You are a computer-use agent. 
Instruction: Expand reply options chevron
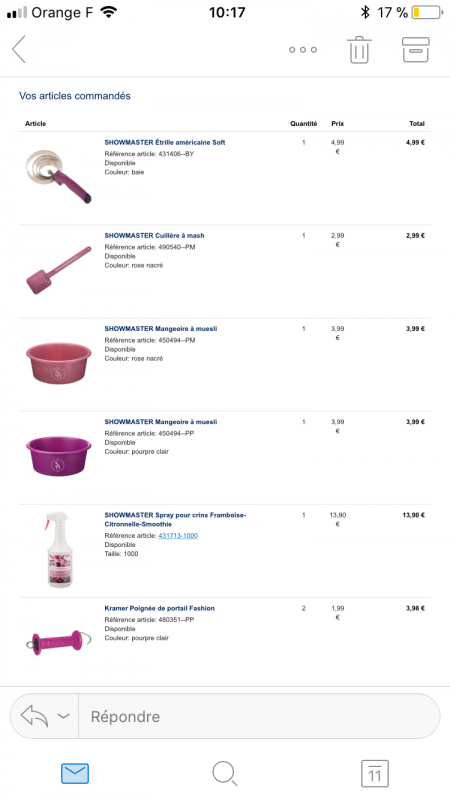pyautogui.click(x=64, y=716)
